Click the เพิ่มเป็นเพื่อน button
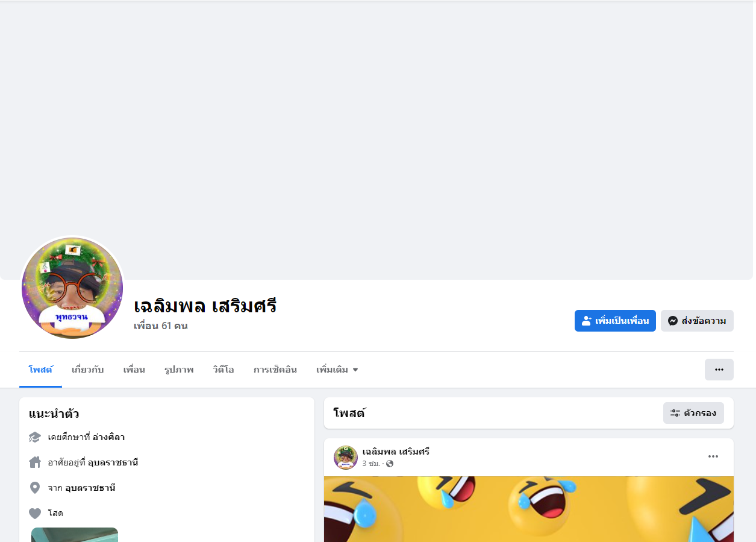The width and height of the screenshot is (756, 542). tap(615, 321)
